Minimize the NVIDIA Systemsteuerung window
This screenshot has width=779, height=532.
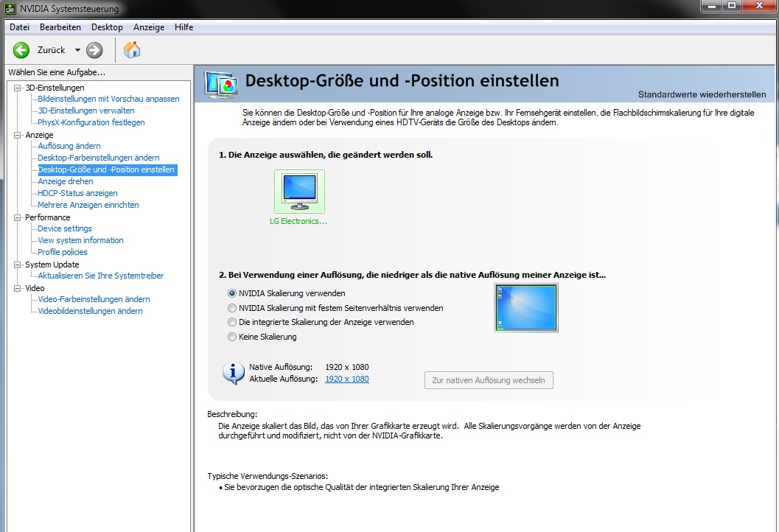coord(712,5)
